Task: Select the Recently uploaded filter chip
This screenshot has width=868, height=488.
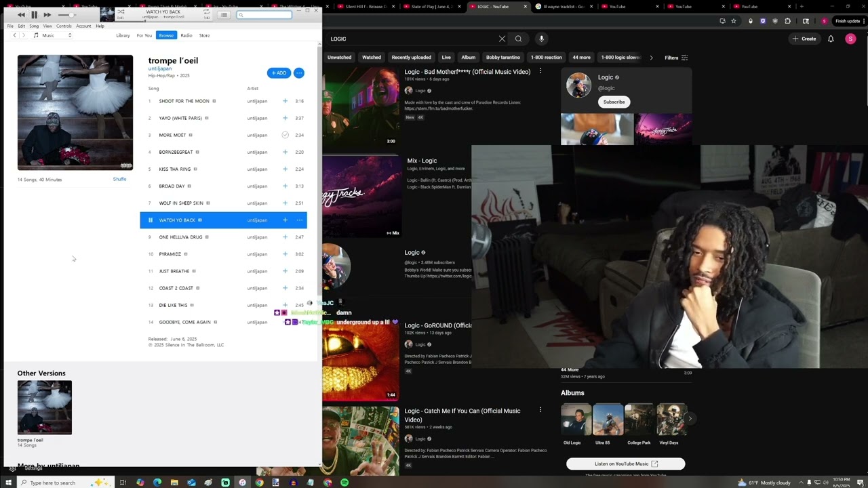Action: pyautogui.click(x=411, y=58)
